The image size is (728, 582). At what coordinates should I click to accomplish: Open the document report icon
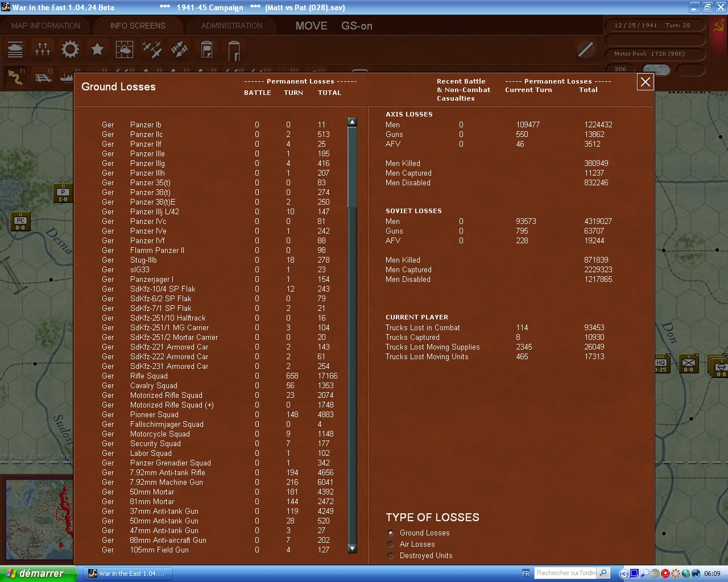point(206,49)
